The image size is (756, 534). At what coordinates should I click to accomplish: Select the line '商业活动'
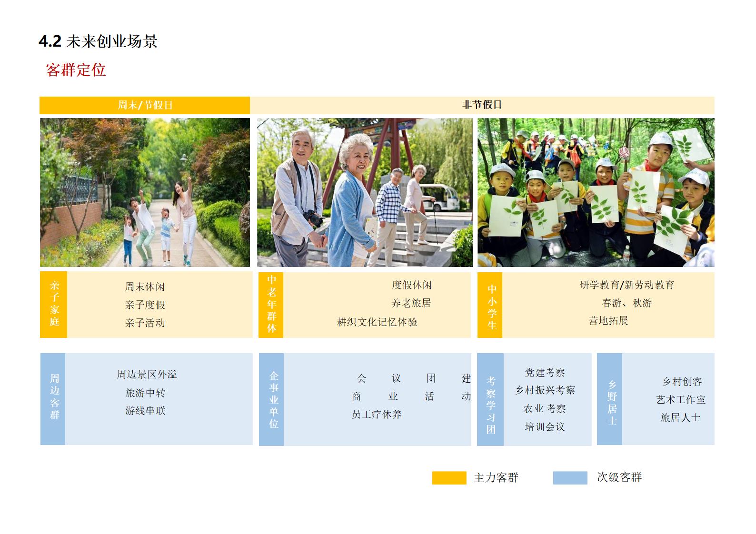point(411,396)
